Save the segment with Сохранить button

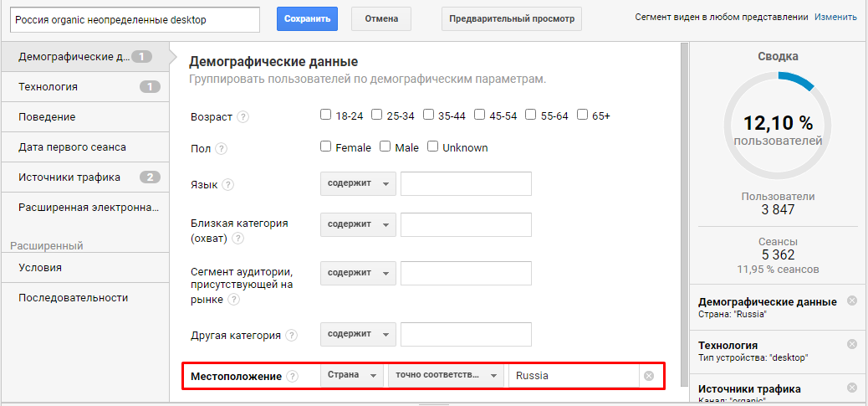point(307,18)
